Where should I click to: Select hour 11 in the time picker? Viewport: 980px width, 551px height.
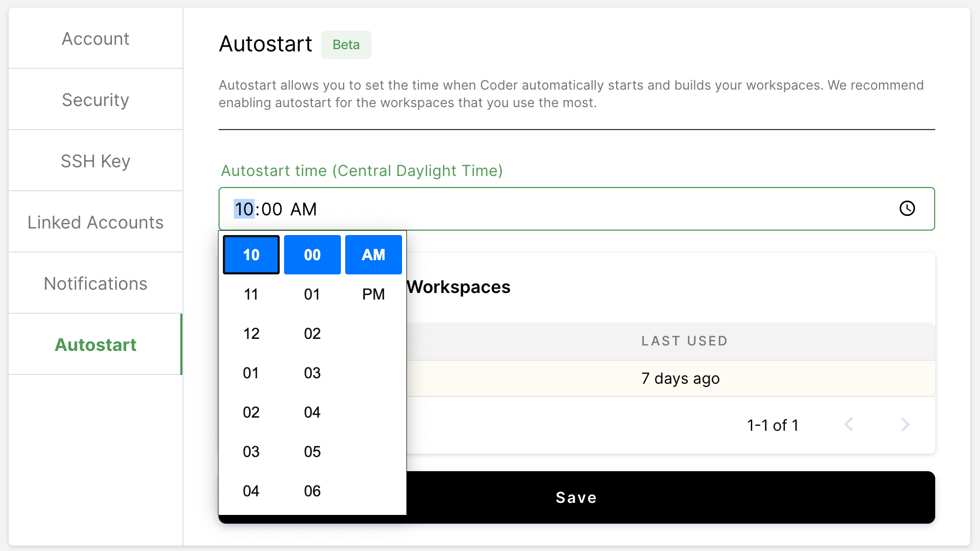coord(251,294)
